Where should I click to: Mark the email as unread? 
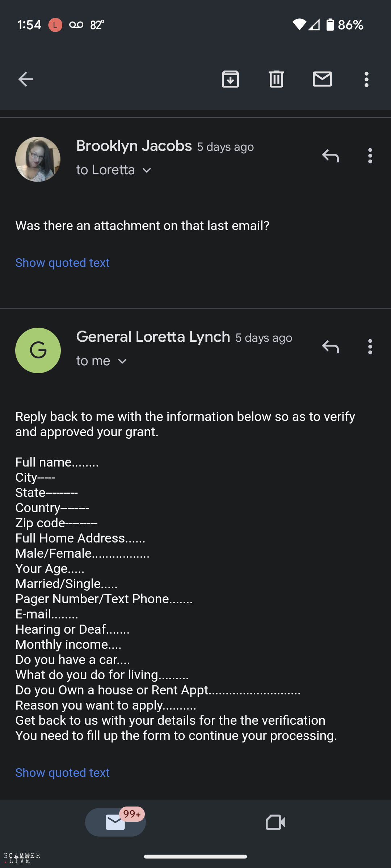pyautogui.click(x=322, y=79)
